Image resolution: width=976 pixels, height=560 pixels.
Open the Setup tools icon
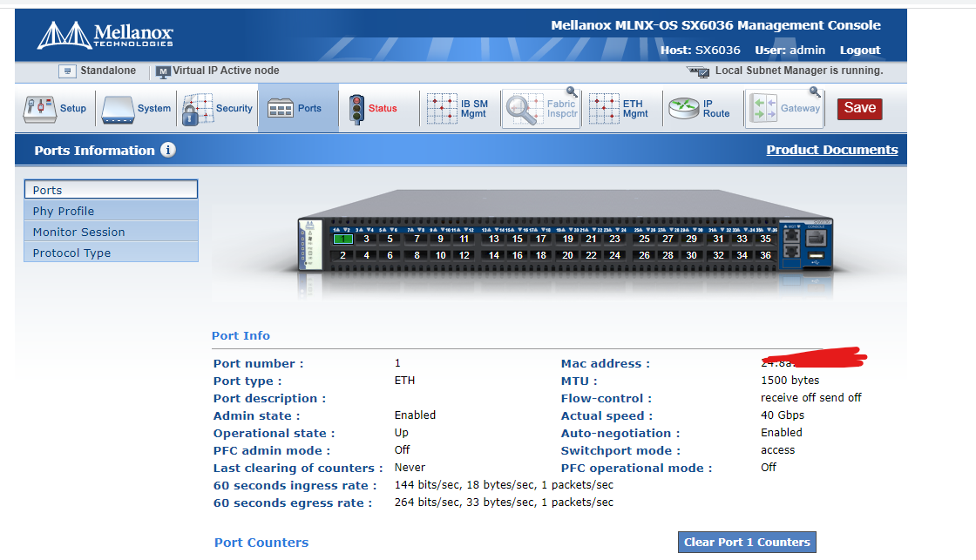click(40, 109)
